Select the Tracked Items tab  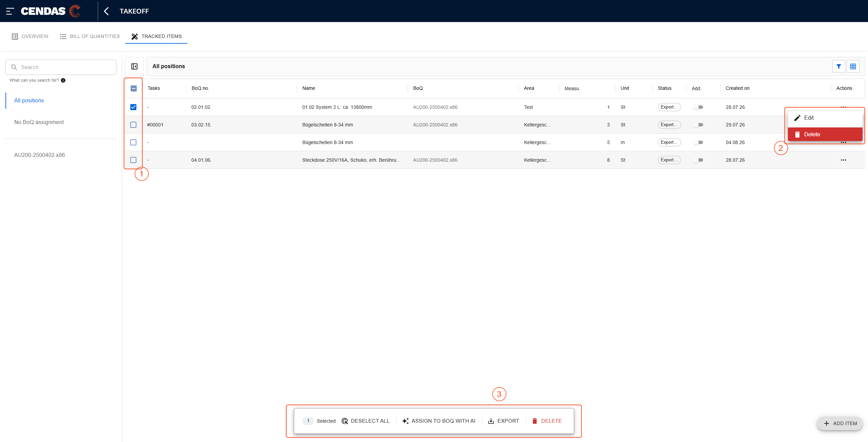point(156,36)
